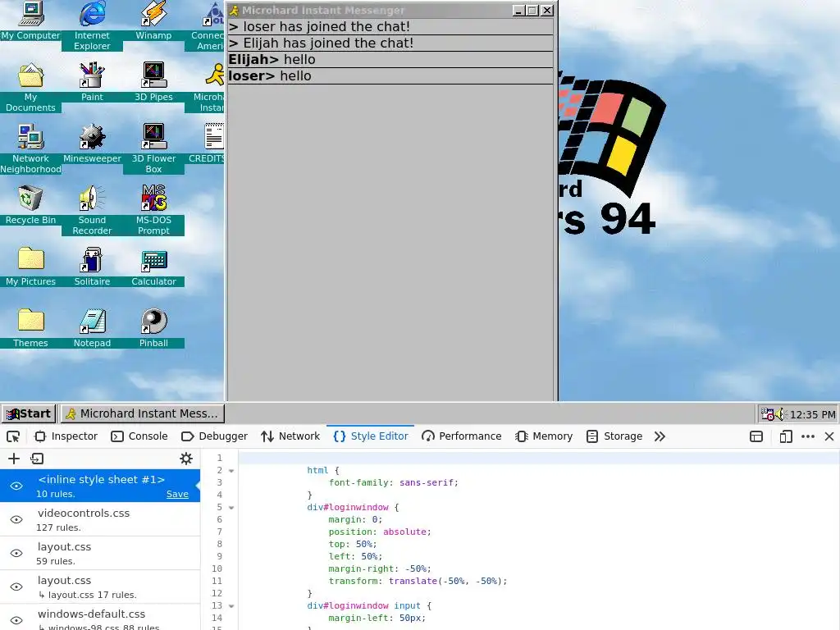The width and height of the screenshot is (840, 630).
Task: Launch Internet Explorer from the desktop
Action: pos(92,25)
